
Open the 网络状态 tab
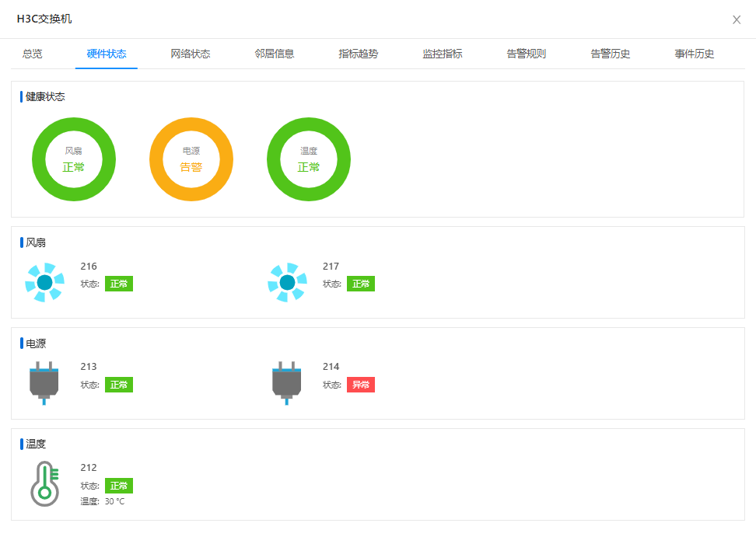pos(191,54)
